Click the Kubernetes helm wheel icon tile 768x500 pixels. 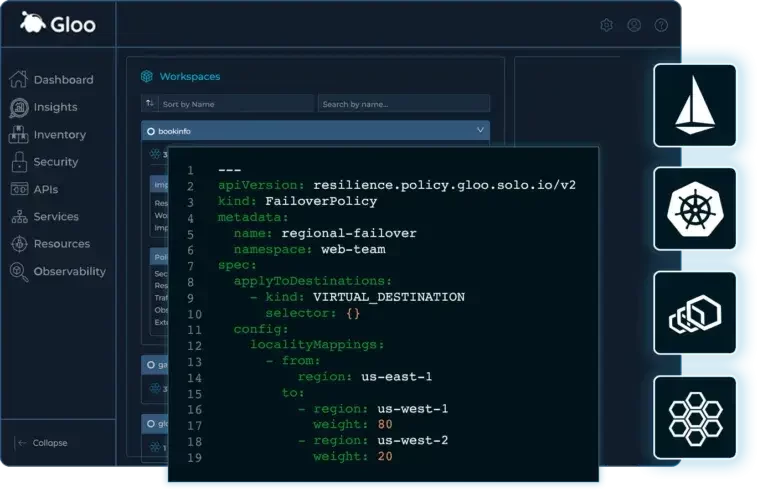(695, 208)
